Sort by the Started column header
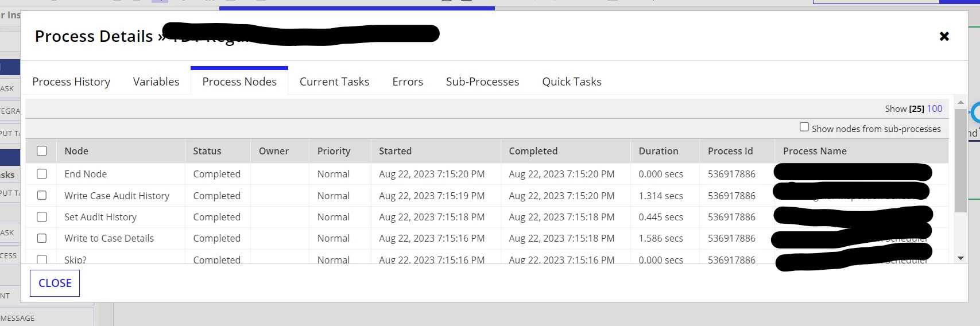Viewport: 980px width, 326px height. (395, 151)
